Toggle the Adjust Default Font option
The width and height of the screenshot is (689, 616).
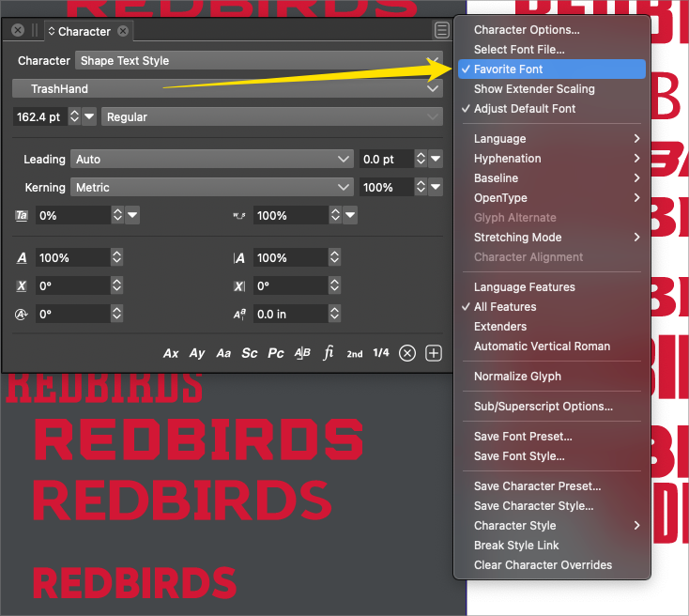(525, 109)
